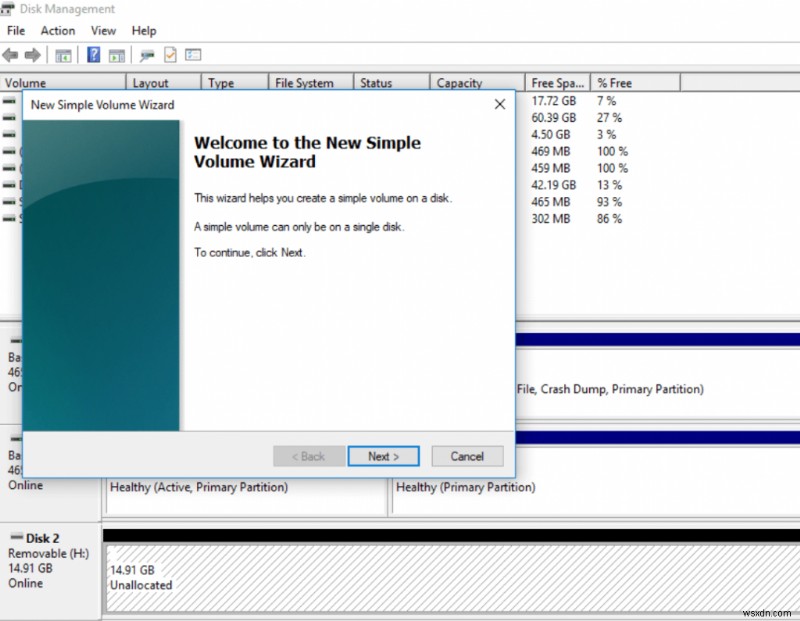Open the View menu

(x=103, y=31)
